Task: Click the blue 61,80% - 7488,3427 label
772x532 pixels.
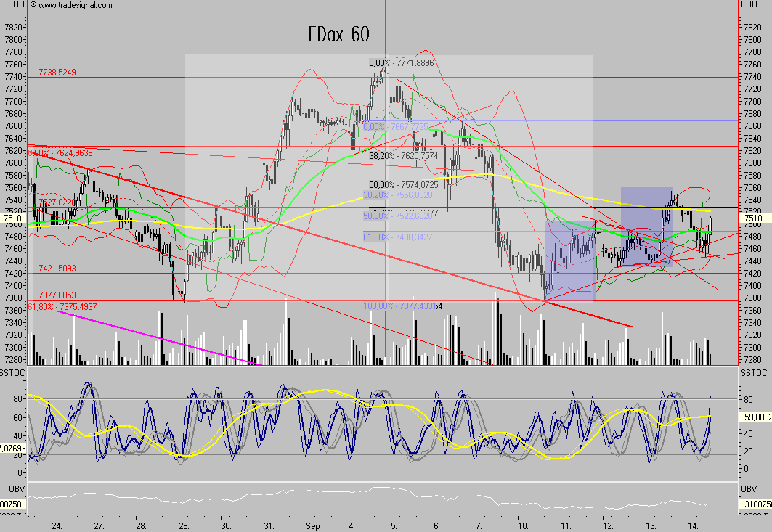Action: pos(397,237)
